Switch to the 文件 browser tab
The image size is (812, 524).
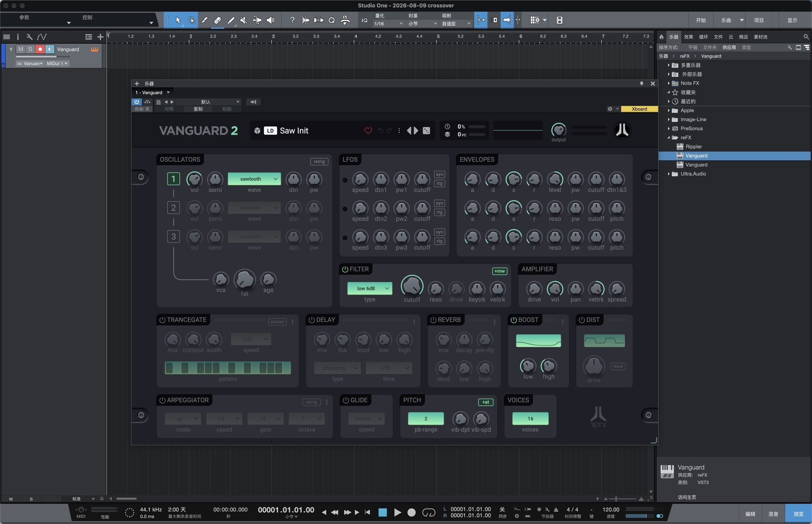pyautogui.click(x=718, y=37)
